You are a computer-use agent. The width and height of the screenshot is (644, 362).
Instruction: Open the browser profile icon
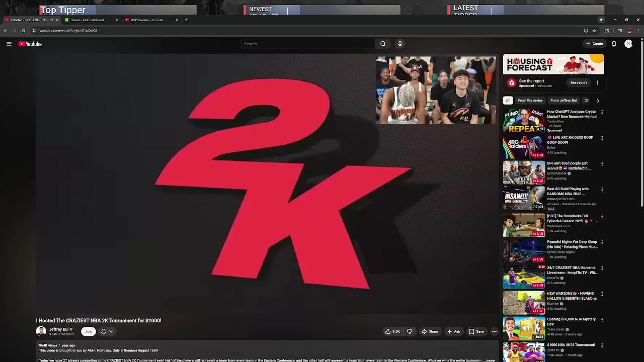tap(629, 31)
